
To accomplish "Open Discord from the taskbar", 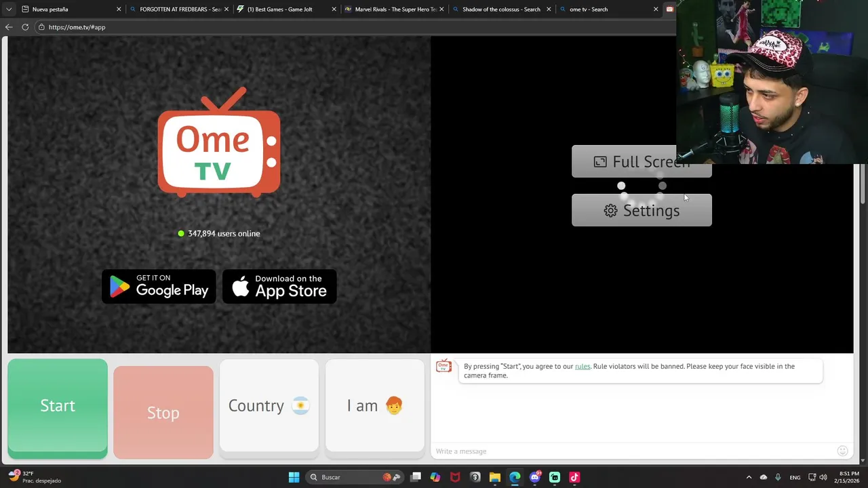I will pyautogui.click(x=535, y=477).
